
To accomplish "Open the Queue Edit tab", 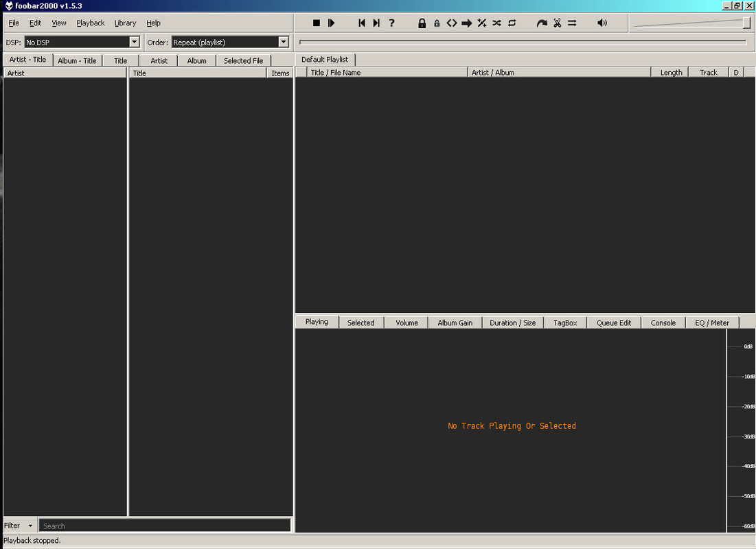I will coord(614,323).
